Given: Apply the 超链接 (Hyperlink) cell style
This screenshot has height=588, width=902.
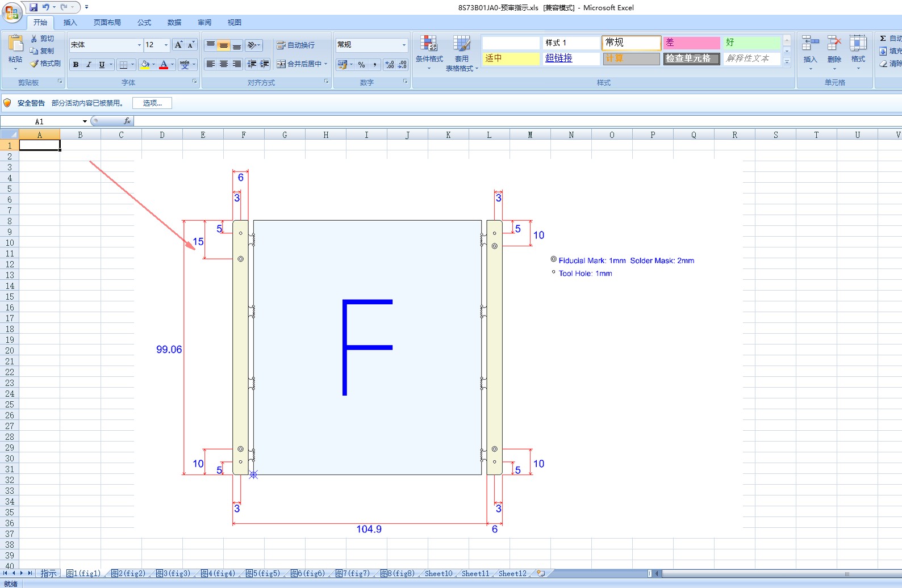Looking at the screenshot, I should point(571,58).
